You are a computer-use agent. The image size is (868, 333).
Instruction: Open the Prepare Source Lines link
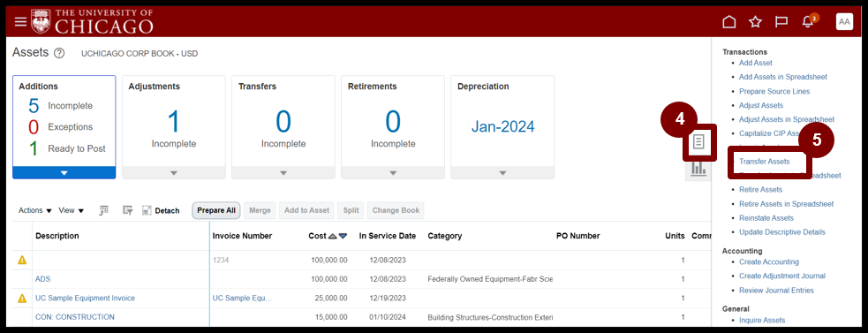tap(774, 92)
